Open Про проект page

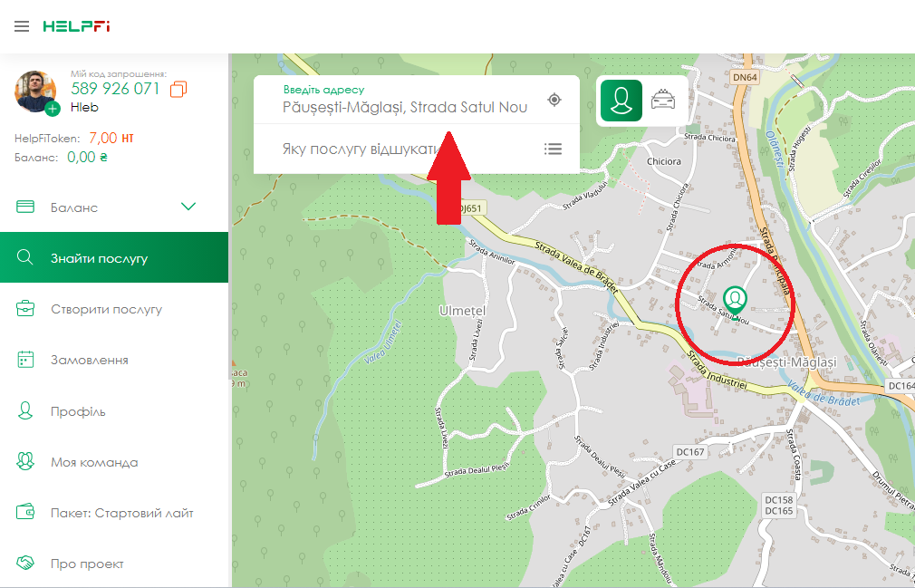coord(87,564)
